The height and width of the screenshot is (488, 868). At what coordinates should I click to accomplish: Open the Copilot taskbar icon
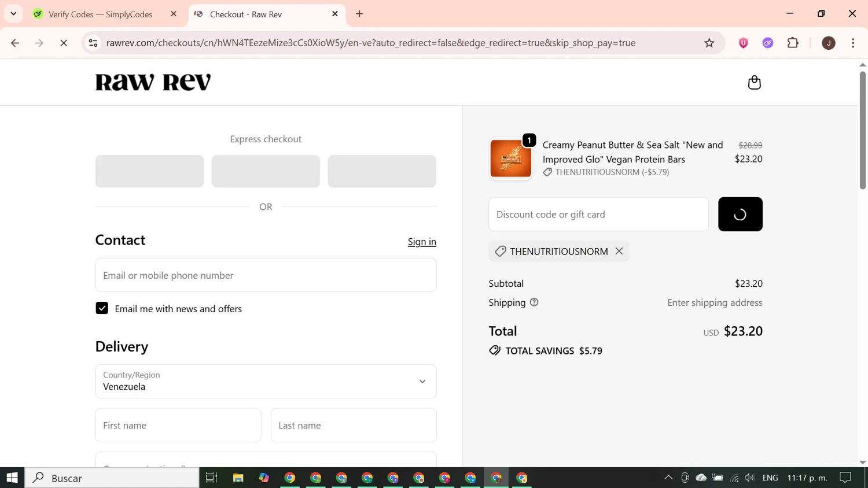point(264,478)
